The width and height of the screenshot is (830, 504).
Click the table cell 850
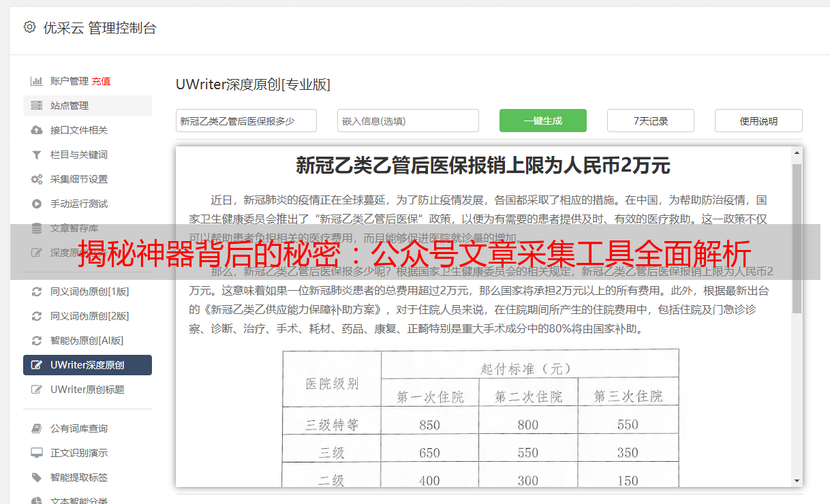coord(430,425)
